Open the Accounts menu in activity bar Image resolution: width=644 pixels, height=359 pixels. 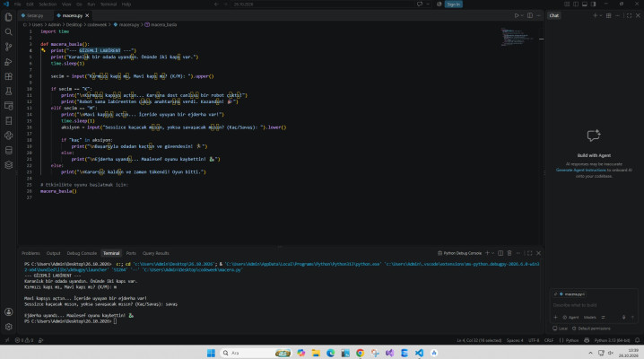click(9, 311)
